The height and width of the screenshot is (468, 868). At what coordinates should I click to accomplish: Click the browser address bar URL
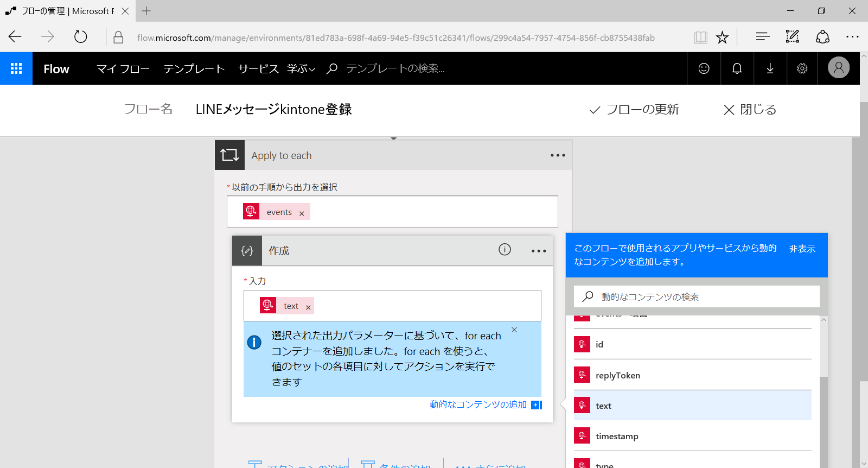point(396,37)
